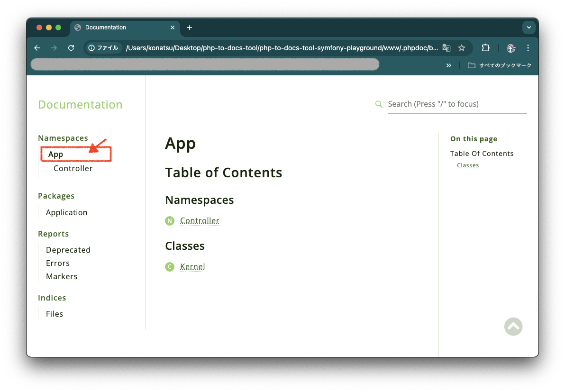
Task: Click the Packages sidebar heading
Action: pyautogui.click(x=56, y=196)
